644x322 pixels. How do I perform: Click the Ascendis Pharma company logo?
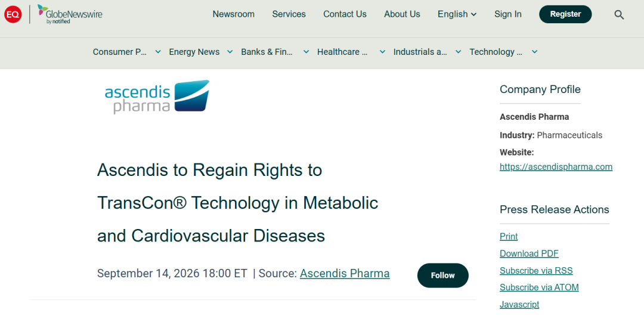click(x=157, y=96)
